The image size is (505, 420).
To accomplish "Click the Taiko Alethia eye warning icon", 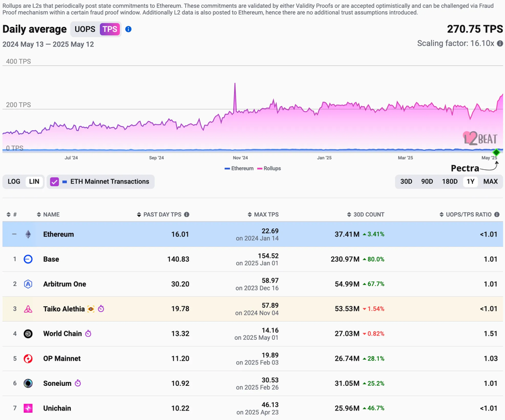I will pyautogui.click(x=91, y=309).
